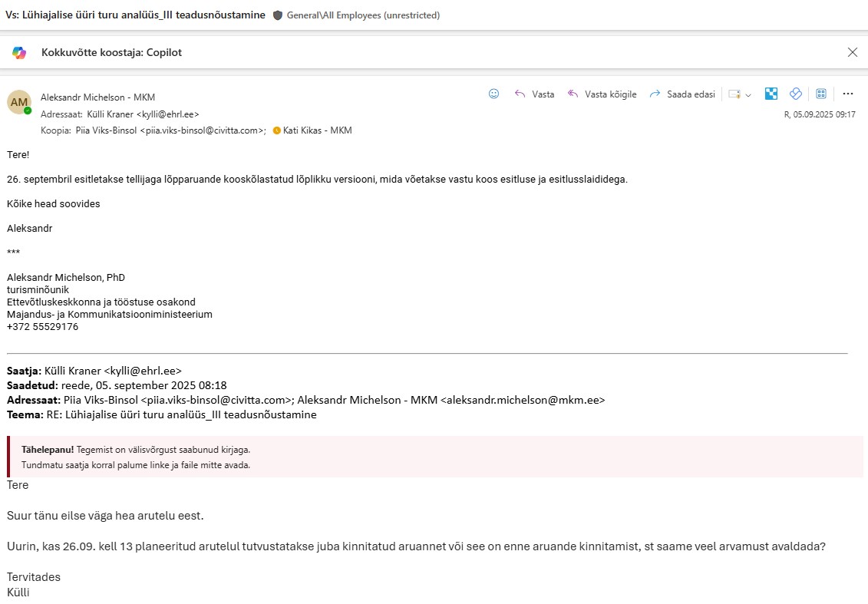This screenshot has width=868, height=604.
Task: Open the Viva Insights add-in icon
Action: click(x=796, y=94)
